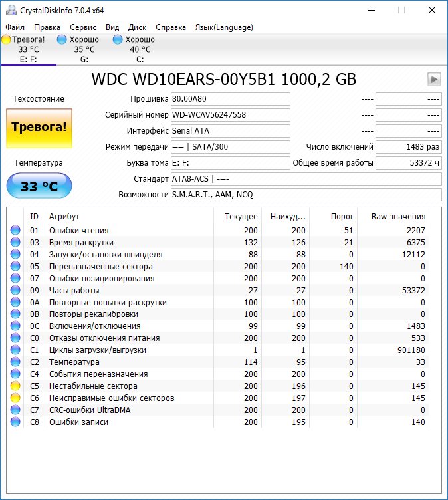Click the blue status icon of G: disk
448x500 pixels.
coord(62,39)
